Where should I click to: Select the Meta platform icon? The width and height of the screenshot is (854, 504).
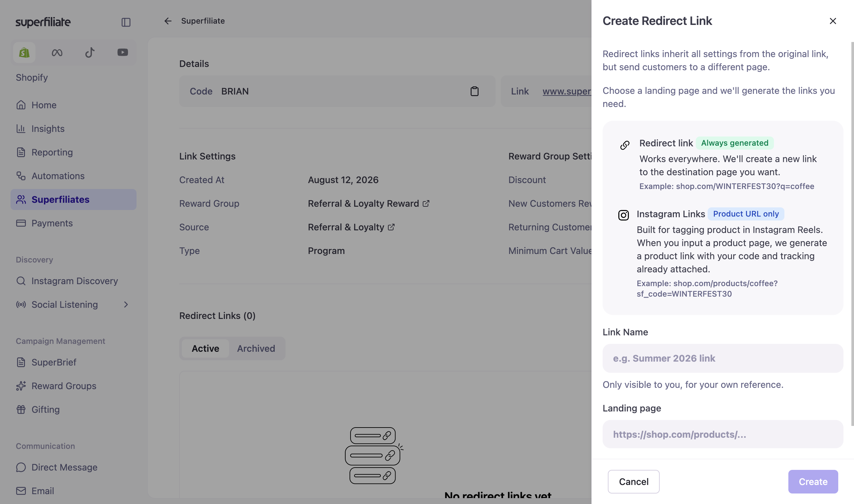tap(57, 52)
